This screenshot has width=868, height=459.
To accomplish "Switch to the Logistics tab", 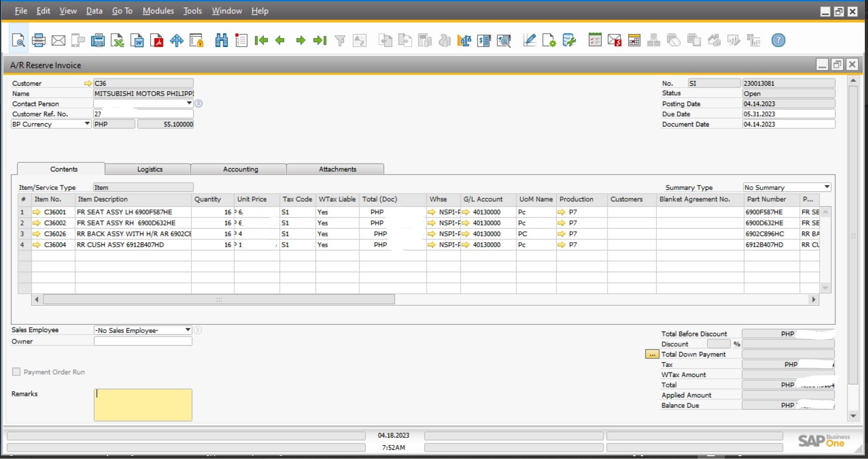I will (150, 169).
